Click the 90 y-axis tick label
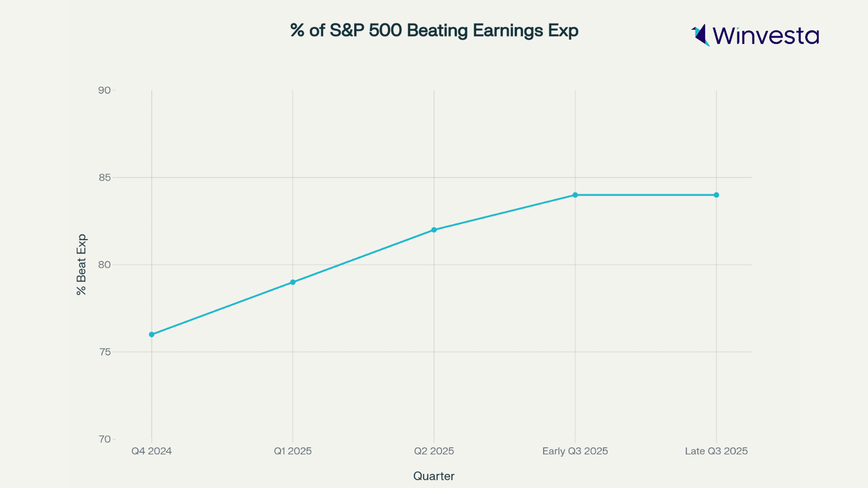The width and height of the screenshot is (868, 488). tap(104, 91)
